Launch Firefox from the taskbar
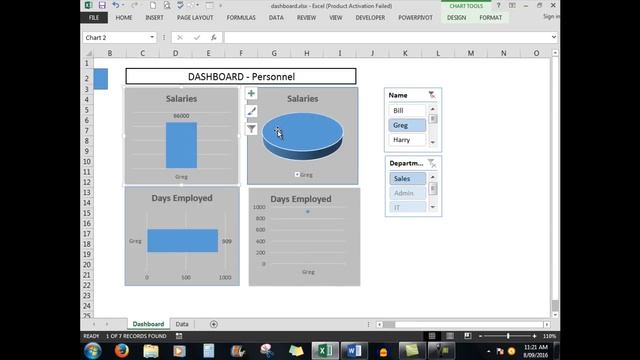Viewport: 640px width, 360px height. (x=122, y=351)
